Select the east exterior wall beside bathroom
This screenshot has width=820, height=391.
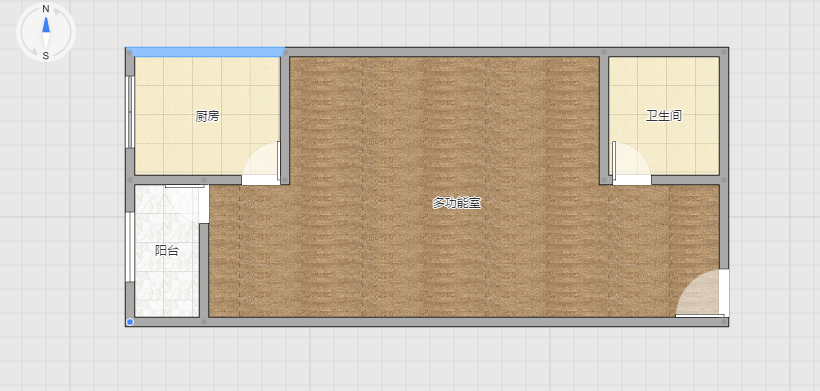click(x=724, y=158)
